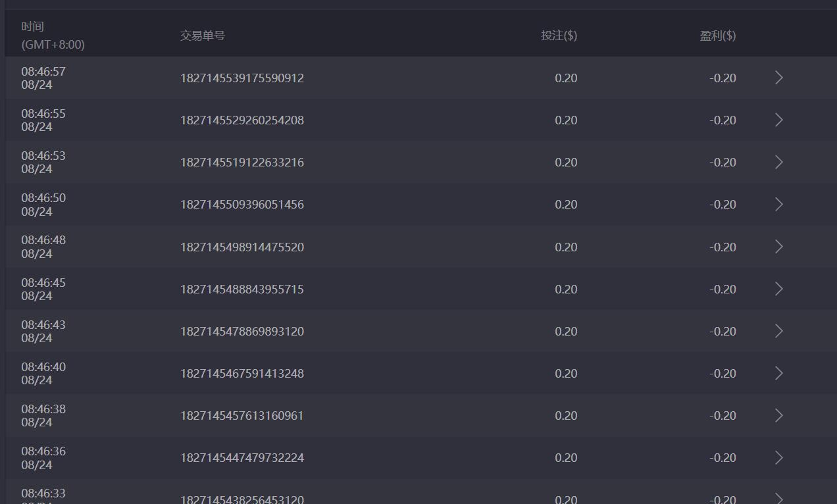Click order number 1827145529260254208
This screenshot has height=504, width=837.
pos(242,120)
